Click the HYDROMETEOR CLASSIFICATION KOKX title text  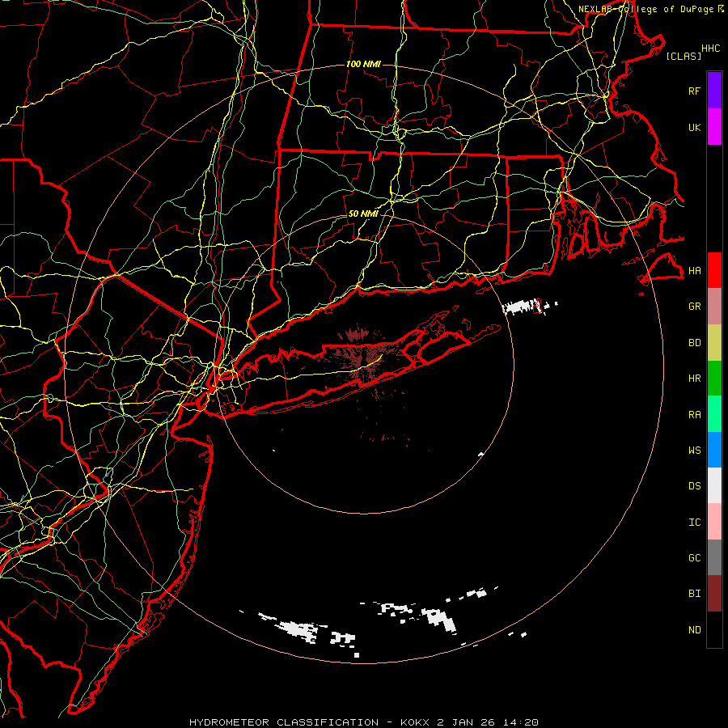[x=364, y=722]
